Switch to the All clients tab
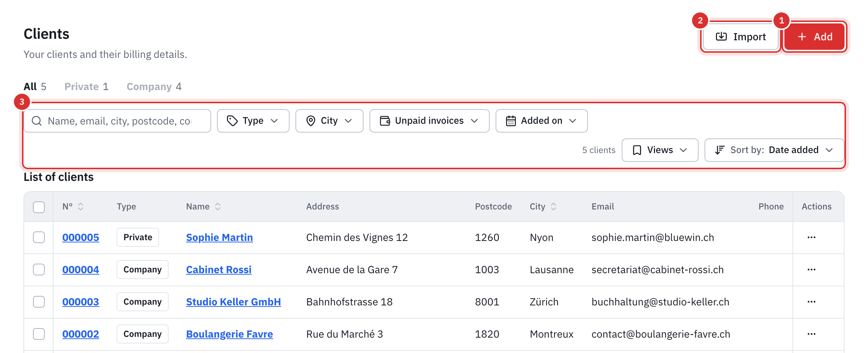The image size is (868, 353). 35,86
